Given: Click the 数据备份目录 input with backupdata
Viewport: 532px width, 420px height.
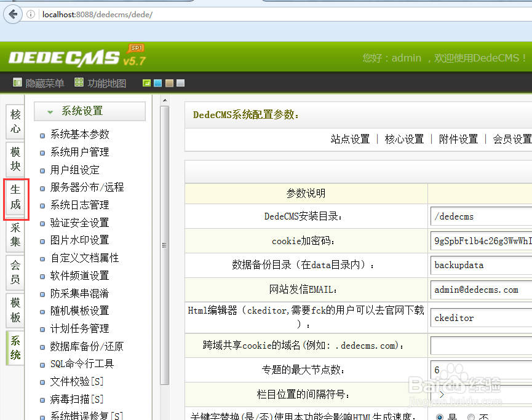Looking at the screenshot, I should (x=481, y=265).
